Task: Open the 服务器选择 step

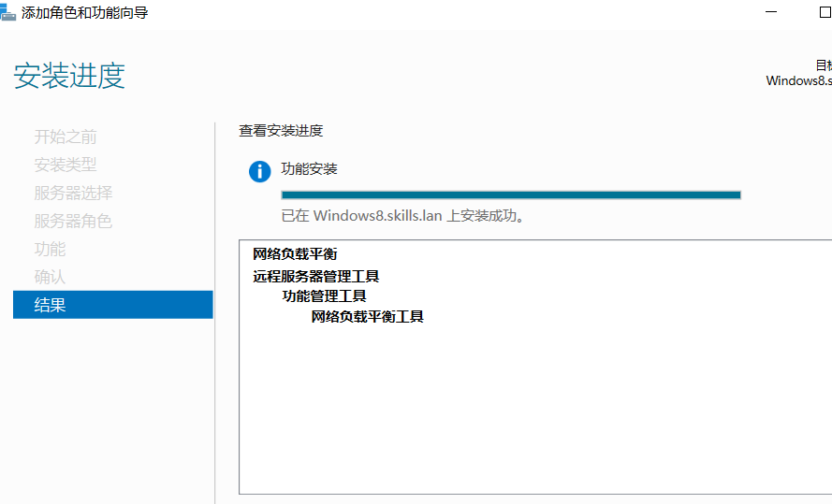Action: click(x=73, y=193)
